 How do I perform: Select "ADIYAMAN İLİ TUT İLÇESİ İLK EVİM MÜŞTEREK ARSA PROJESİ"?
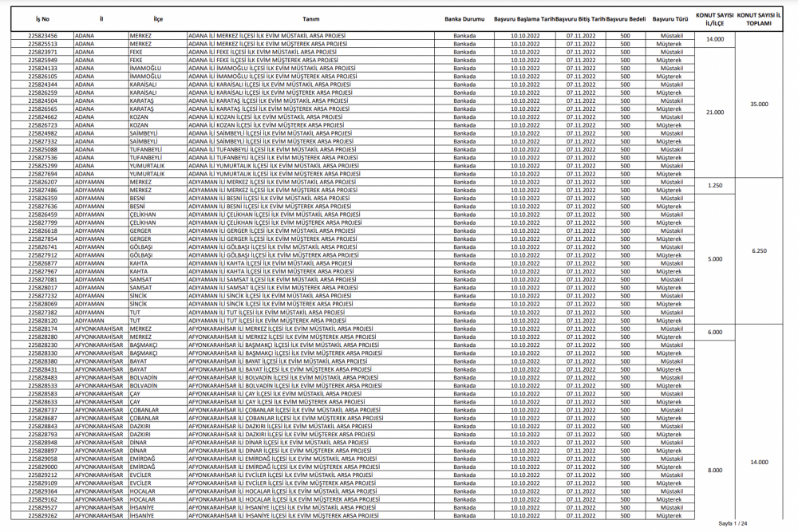point(267,321)
